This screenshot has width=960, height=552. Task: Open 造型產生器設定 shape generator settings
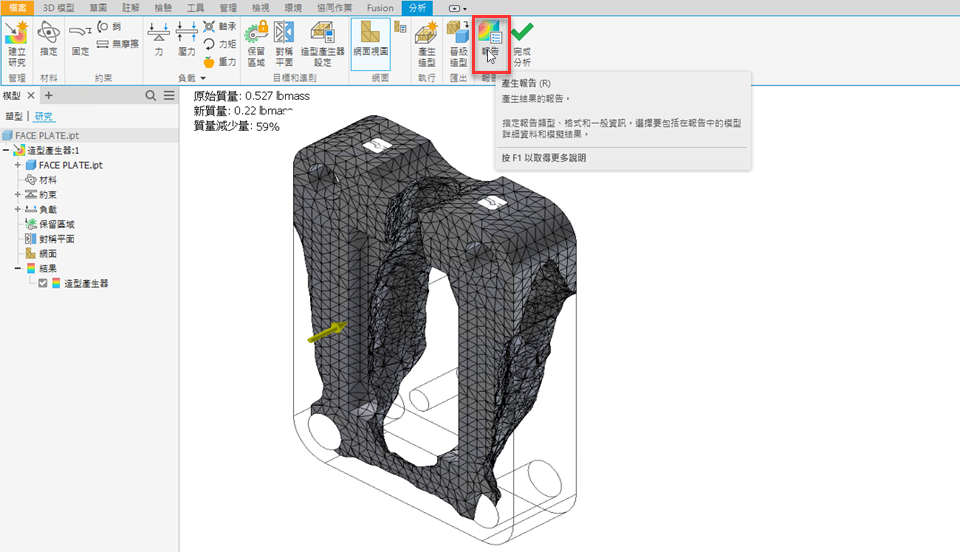click(x=323, y=43)
